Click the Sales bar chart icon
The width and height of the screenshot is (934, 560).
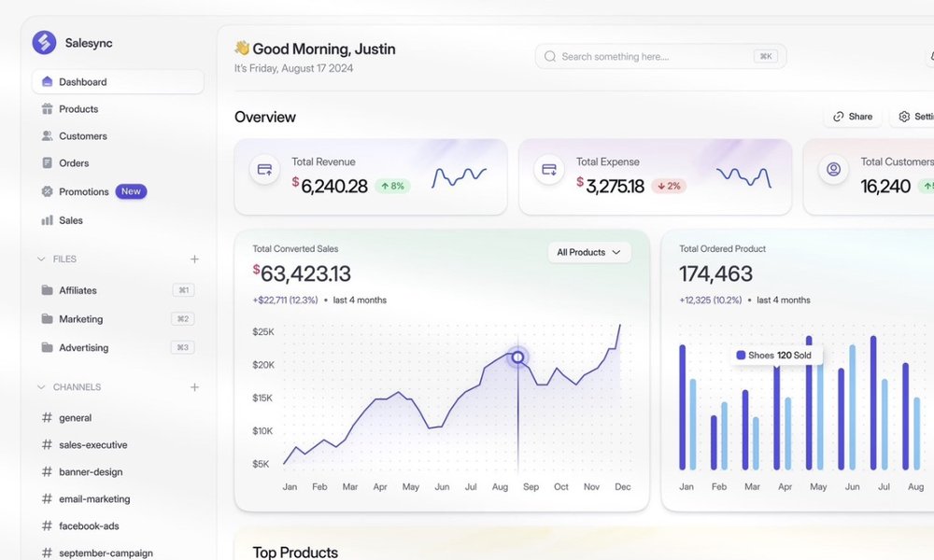pos(47,220)
